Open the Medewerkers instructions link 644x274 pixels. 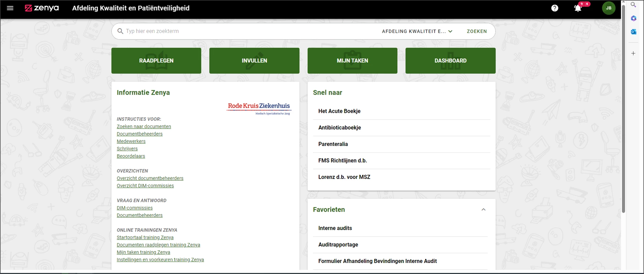tap(131, 141)
